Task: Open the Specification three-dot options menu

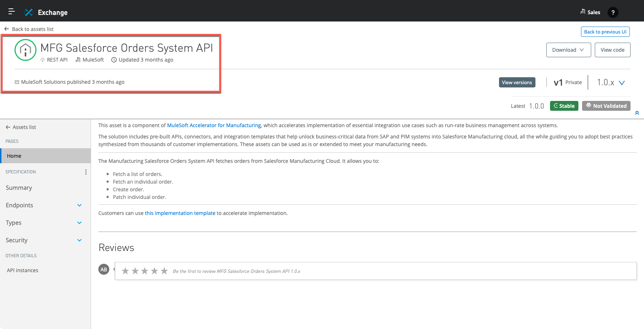Action: 86,172
